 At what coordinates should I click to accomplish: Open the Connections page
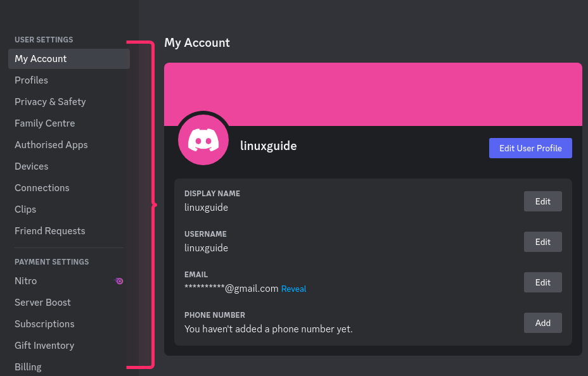tap(42, 188)
